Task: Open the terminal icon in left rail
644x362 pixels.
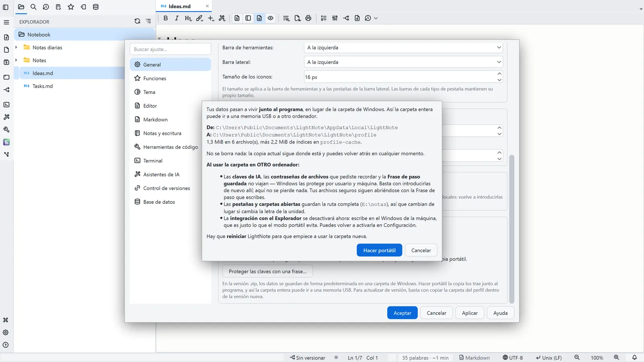Action: [6, 105]
